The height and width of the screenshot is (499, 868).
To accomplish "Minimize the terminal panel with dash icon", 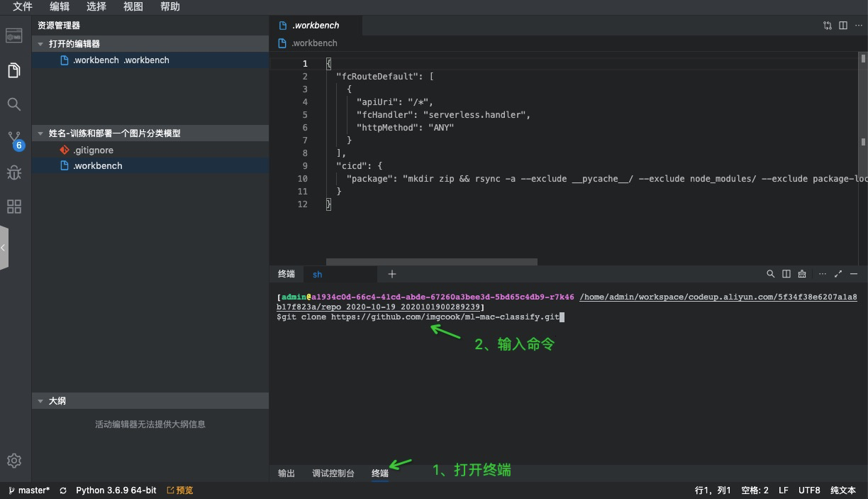I will click(x=854, y=274).
